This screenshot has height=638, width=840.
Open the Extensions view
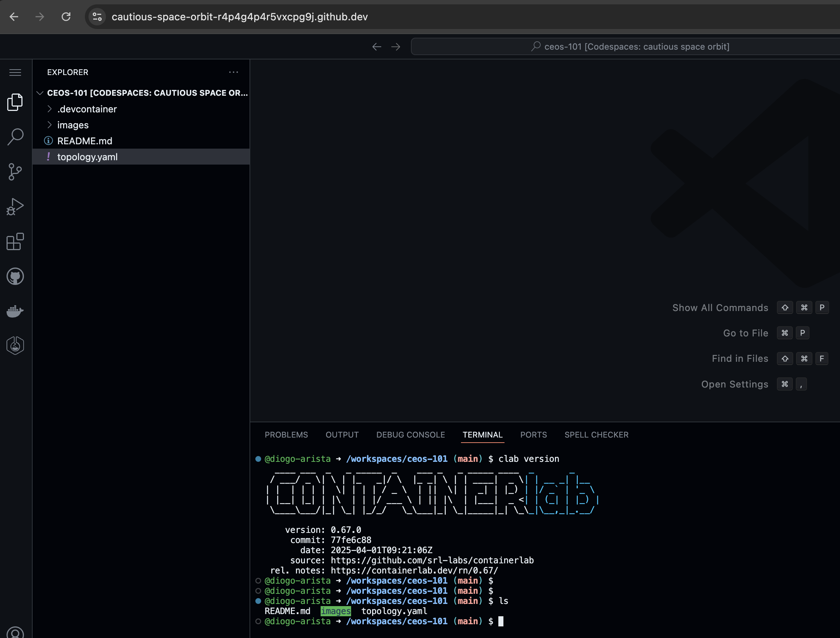pos(15,241)
